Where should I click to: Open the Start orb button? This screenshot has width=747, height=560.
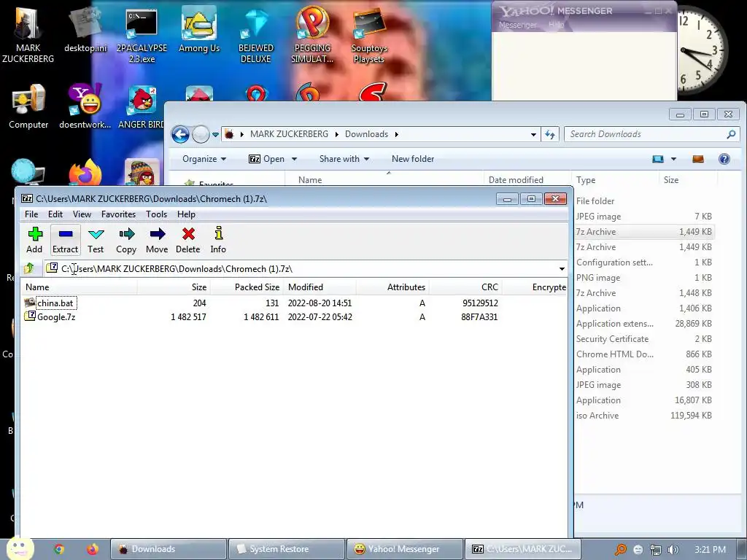19,548
